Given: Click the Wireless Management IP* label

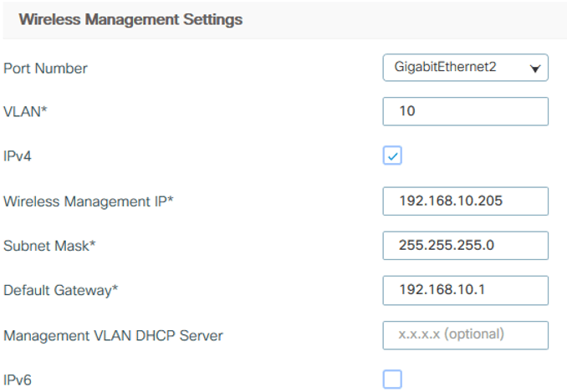Looking at the screenshot, I should (94, 201).
